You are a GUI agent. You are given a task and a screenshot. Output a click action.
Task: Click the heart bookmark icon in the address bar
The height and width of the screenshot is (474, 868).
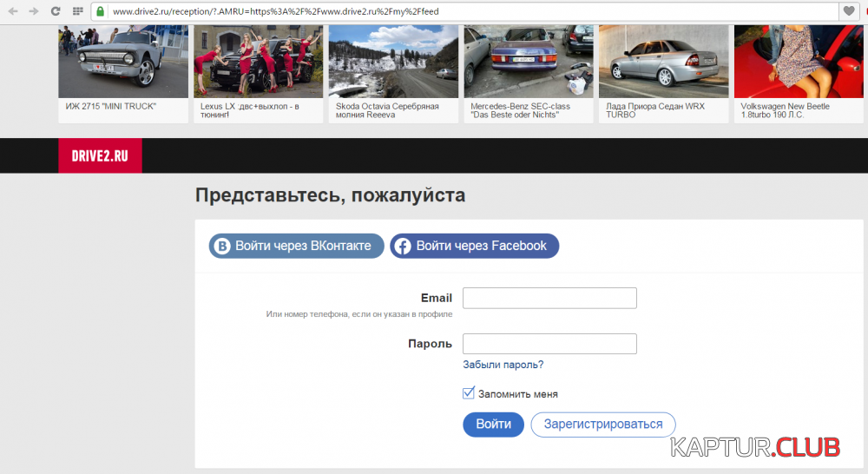849,11
